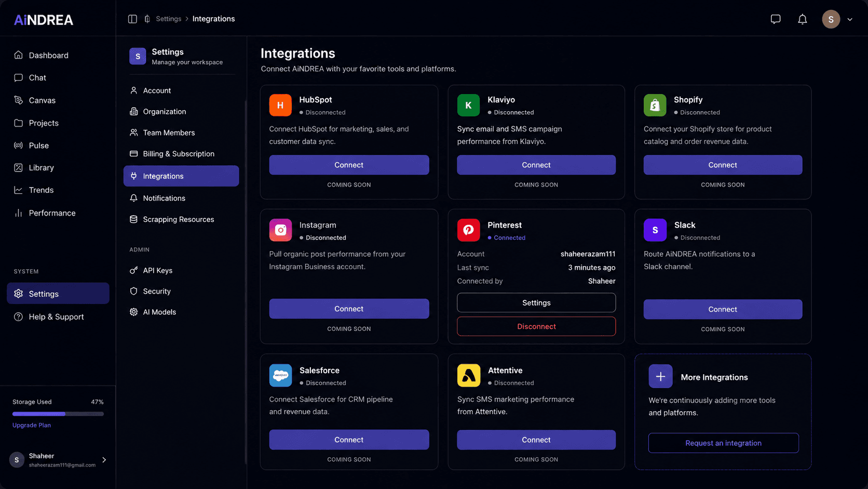Click the 3 minutes ago last sync value
Screen dimensions: 868x489
592,268
